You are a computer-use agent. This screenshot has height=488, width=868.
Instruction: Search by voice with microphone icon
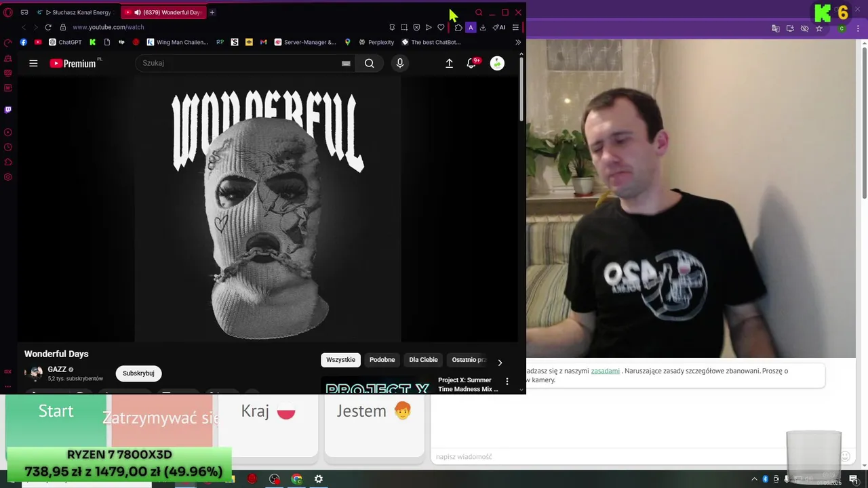[x=400, y=63]
